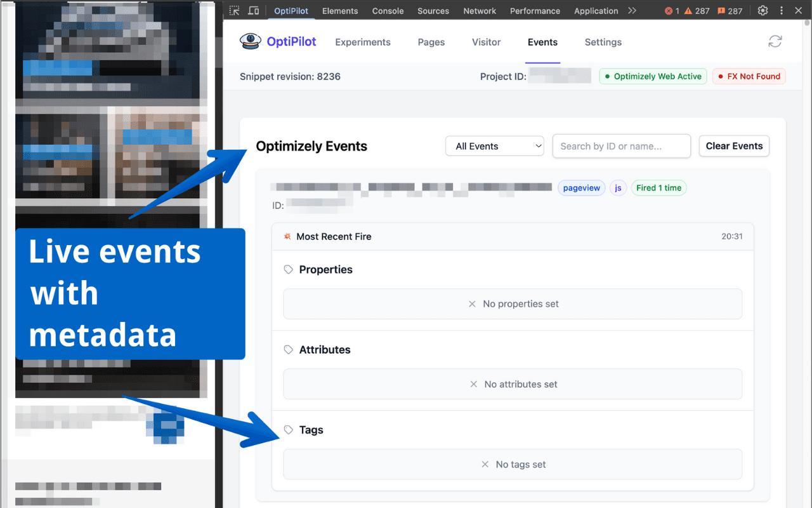Click the No properties set message
This screenshot has width=812, height=508.
[x=520, y=304]
